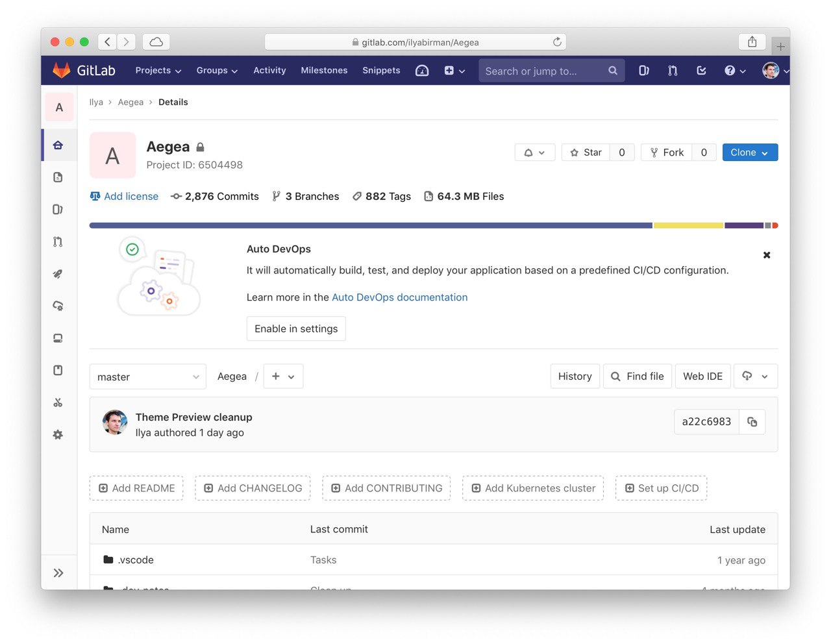Open the notification bell dropdown
Screen dimensions: 831x644
[535, 153]
